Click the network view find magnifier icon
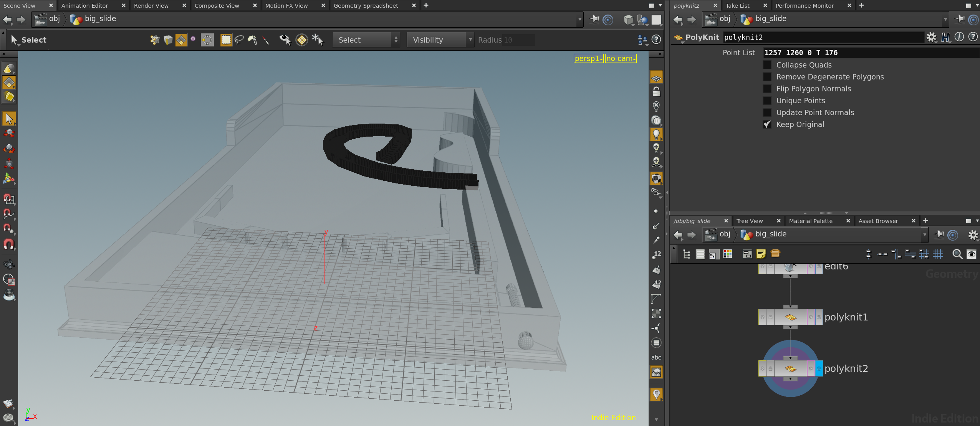Screen dimensions: 980x426 (x=957, y=254)
